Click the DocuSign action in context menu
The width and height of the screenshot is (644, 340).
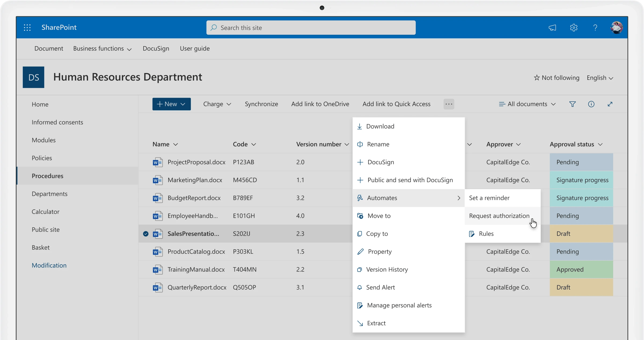pyautogui.click(x=380, y=162)
